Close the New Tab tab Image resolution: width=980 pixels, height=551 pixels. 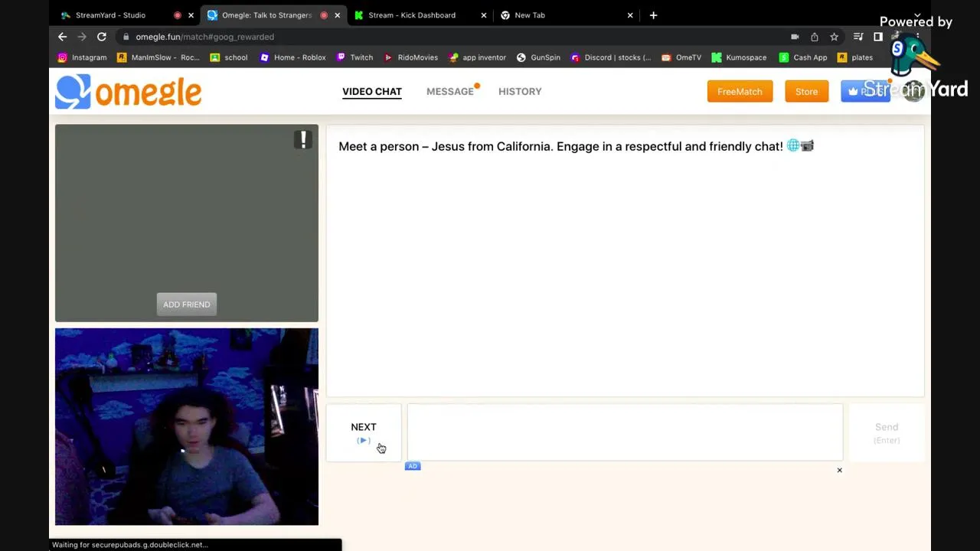(x=630, y=15)
